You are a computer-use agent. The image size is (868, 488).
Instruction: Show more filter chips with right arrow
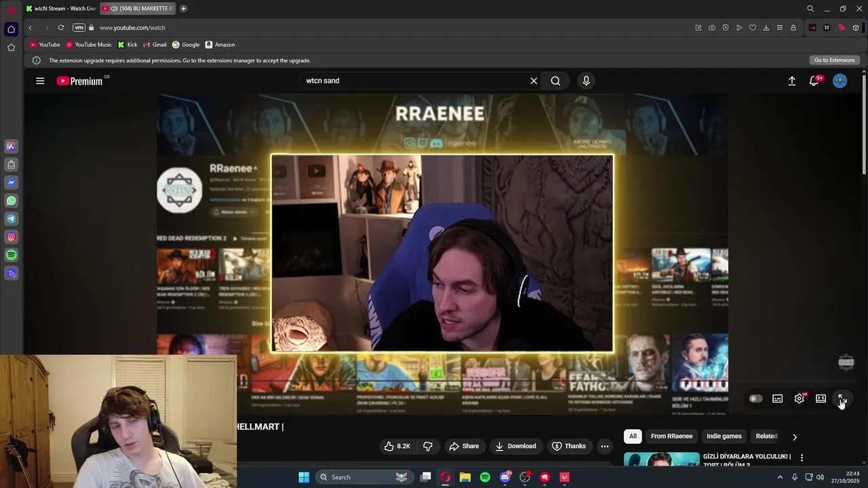tap(795, 437)
